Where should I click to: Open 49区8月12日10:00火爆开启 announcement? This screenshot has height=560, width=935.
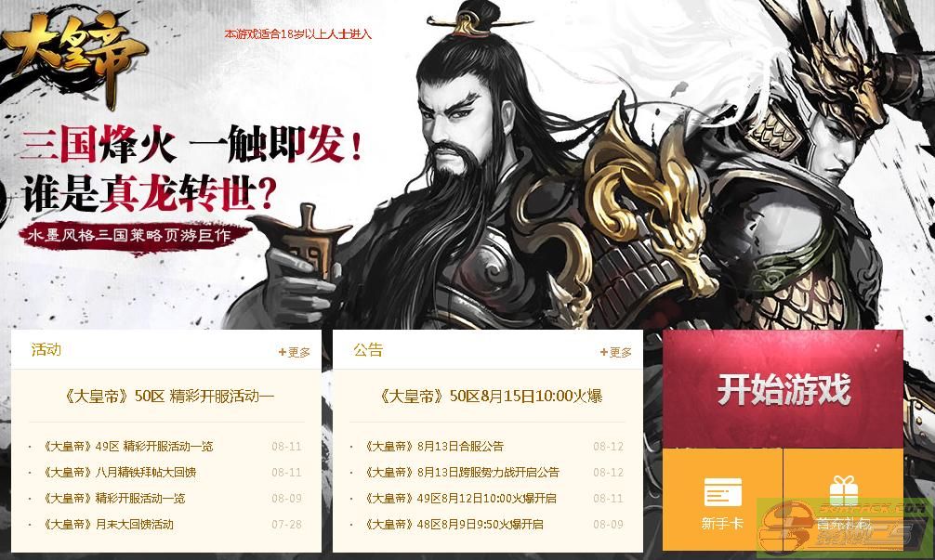coord(460,498)
